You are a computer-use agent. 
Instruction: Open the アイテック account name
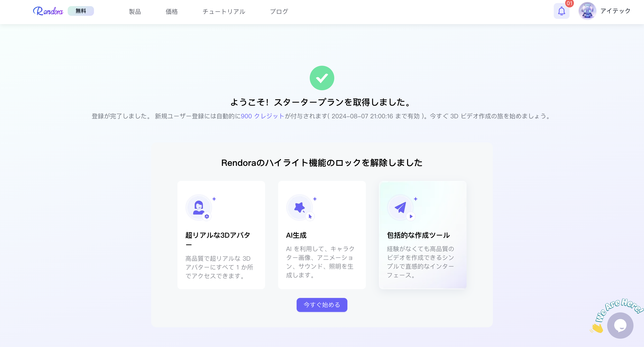click(616, 11)
